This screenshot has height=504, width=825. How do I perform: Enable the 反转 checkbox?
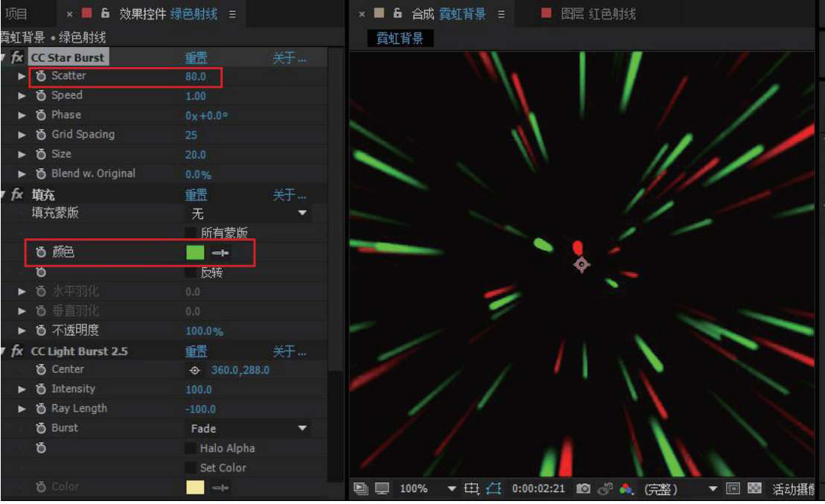191,272
